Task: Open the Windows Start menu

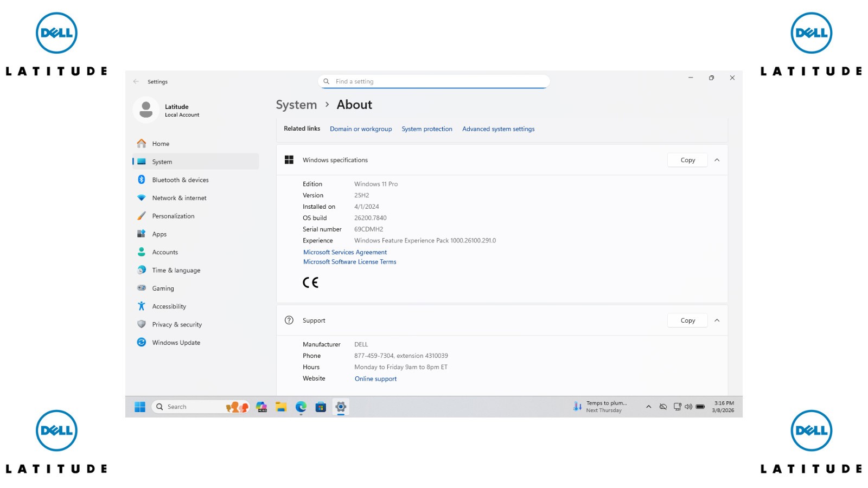Action: (x=140, y=407)
